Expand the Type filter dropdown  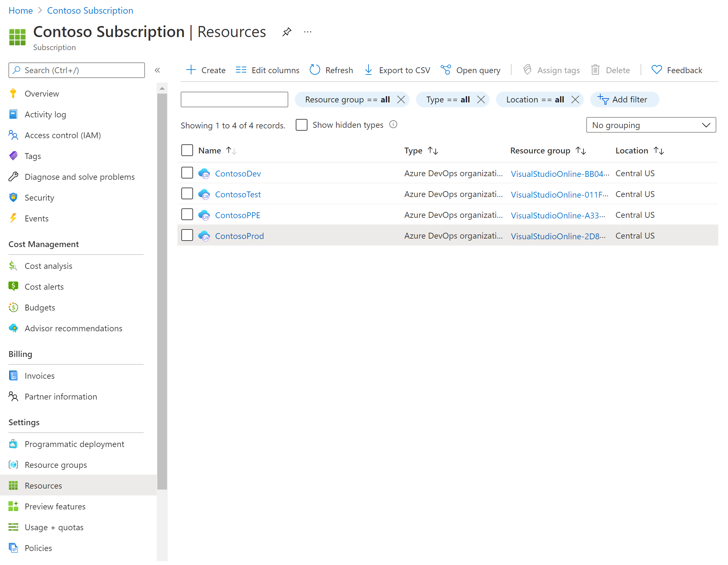click(447, 99)
